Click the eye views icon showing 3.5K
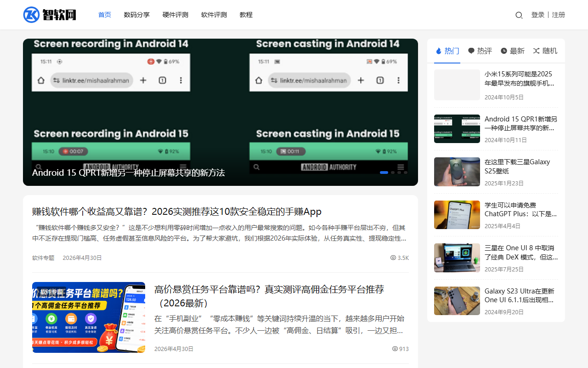Screen dimensions: 588x368 [x=393, y=258]
